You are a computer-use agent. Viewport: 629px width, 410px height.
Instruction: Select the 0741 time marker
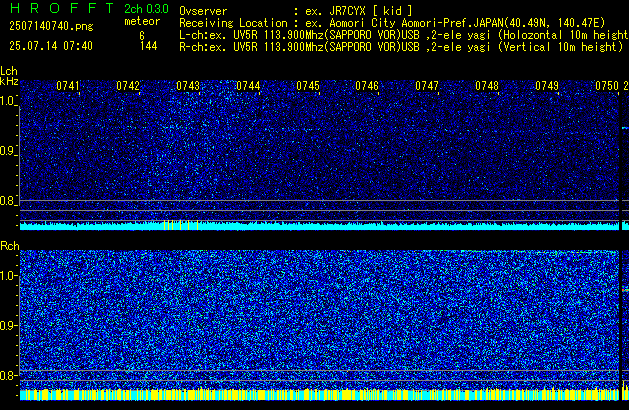point(68,86)
